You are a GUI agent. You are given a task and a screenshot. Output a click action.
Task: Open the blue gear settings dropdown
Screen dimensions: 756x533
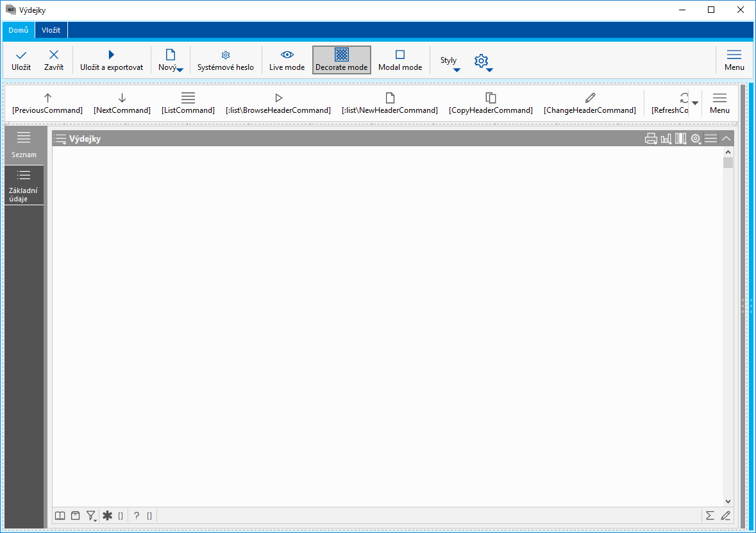[483, 62]
